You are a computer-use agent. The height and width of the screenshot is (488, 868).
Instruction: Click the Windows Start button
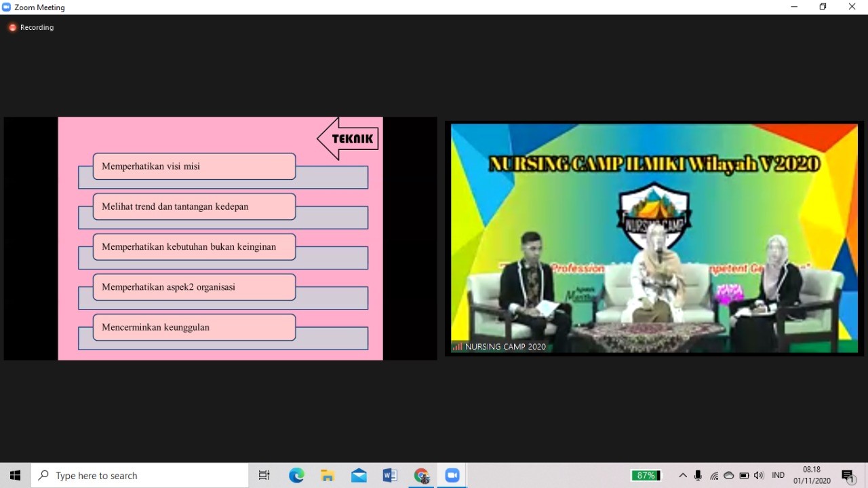[15, 476]
